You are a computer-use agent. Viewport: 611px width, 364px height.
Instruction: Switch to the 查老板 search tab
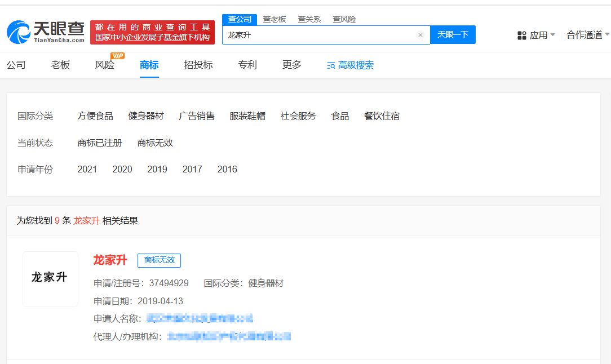[274, 19]
